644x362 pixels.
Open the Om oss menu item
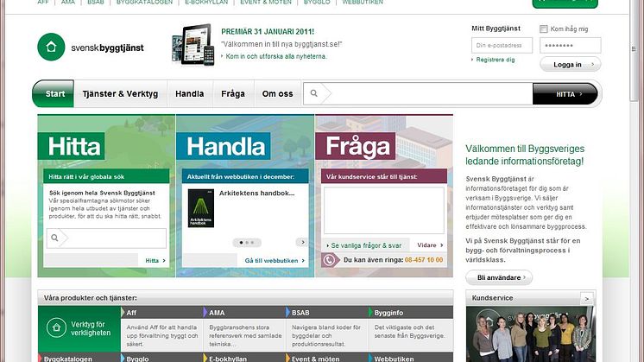(x=278, y=93)
